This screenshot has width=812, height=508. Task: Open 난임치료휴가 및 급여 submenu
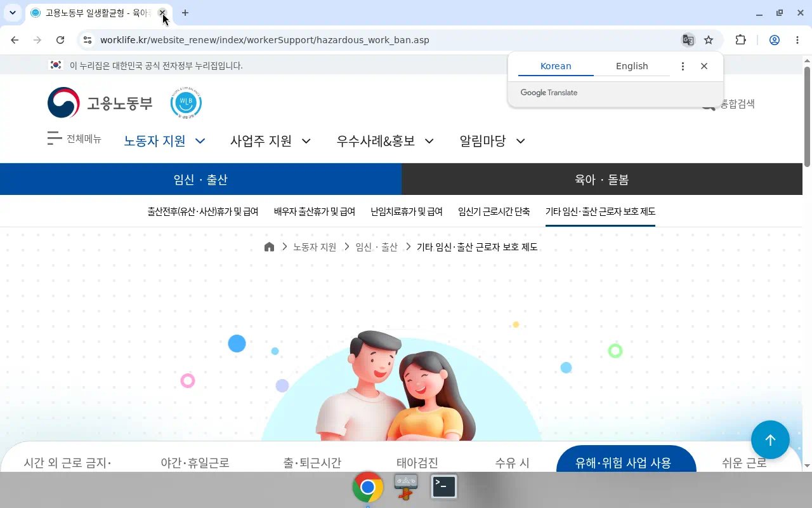407,211
